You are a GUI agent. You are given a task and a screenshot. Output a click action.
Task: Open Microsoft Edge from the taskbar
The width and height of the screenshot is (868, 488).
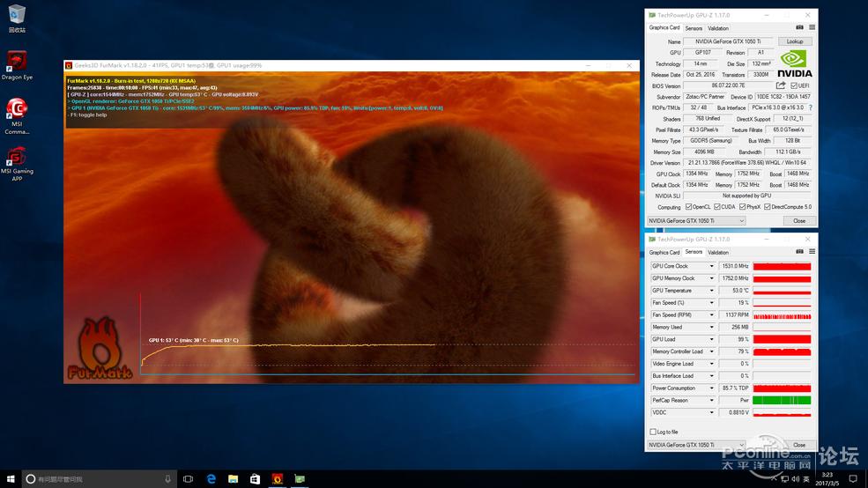pos(211,479)
